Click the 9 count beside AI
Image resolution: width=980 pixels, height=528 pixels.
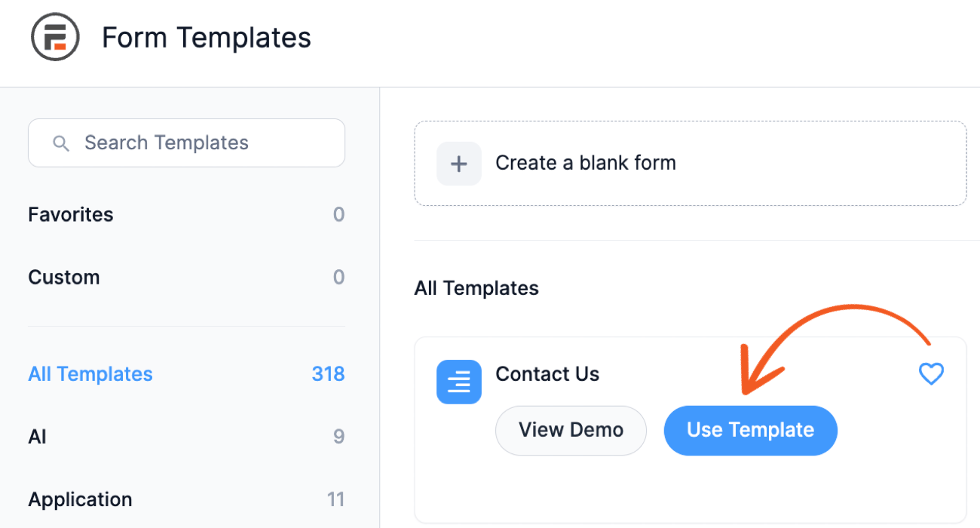click(338, 437)
